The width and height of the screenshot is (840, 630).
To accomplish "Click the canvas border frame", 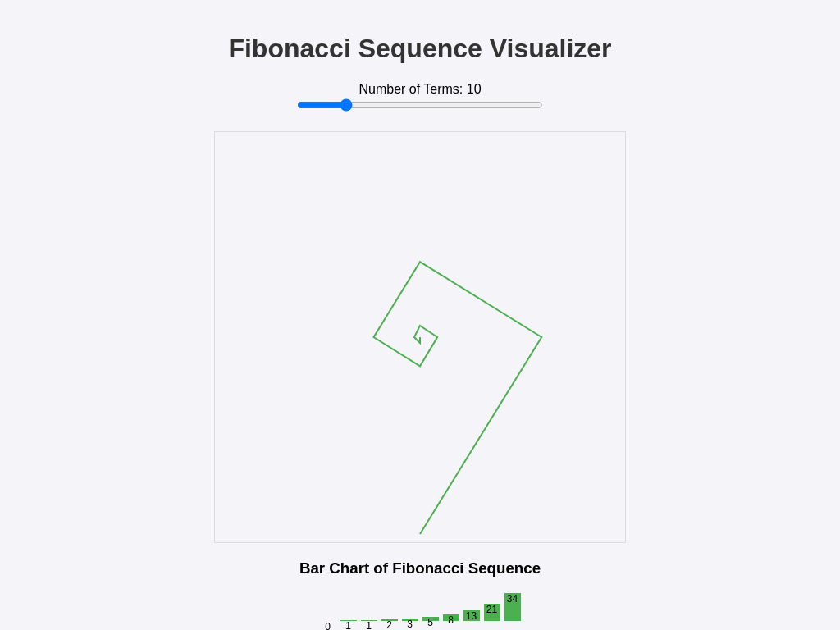I will pyautogui.click(x=215, y=336).
